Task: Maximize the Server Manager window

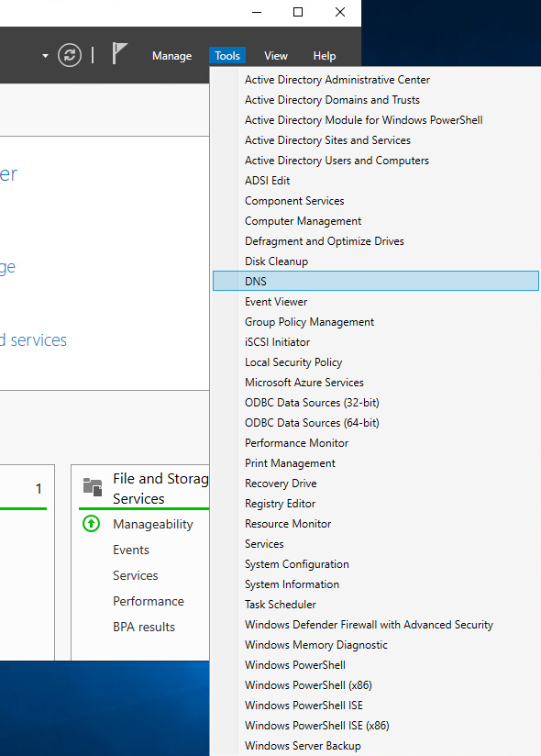Action: coord(298,12)
